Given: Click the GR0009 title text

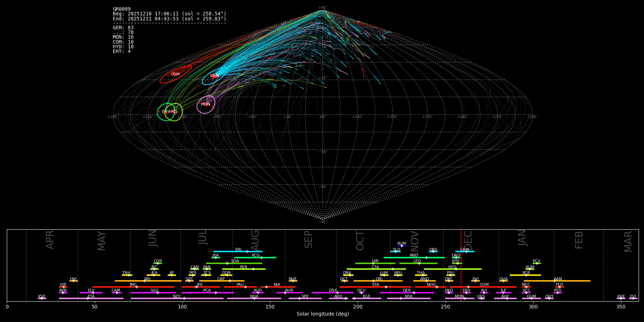Looking at the screenshot, I should (x=122, y=9).
